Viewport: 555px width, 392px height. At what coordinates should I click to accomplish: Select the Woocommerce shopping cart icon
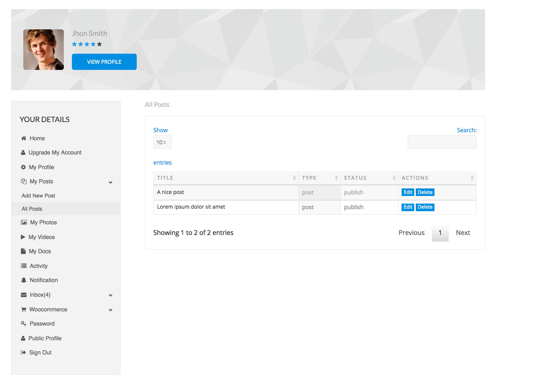[x=23, y=309]
